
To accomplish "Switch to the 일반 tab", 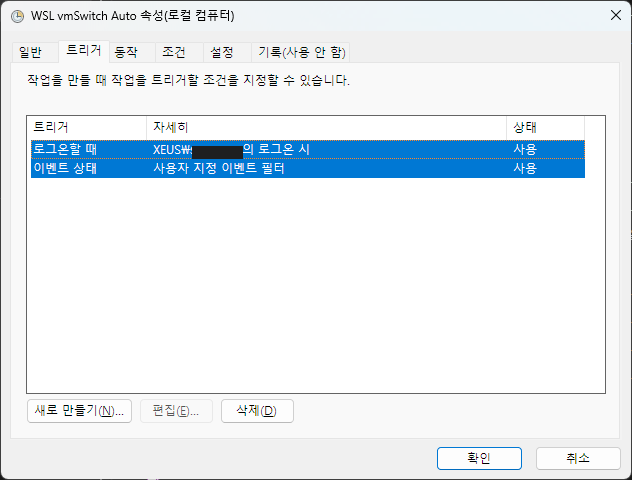I will click(x=31, y=52).
